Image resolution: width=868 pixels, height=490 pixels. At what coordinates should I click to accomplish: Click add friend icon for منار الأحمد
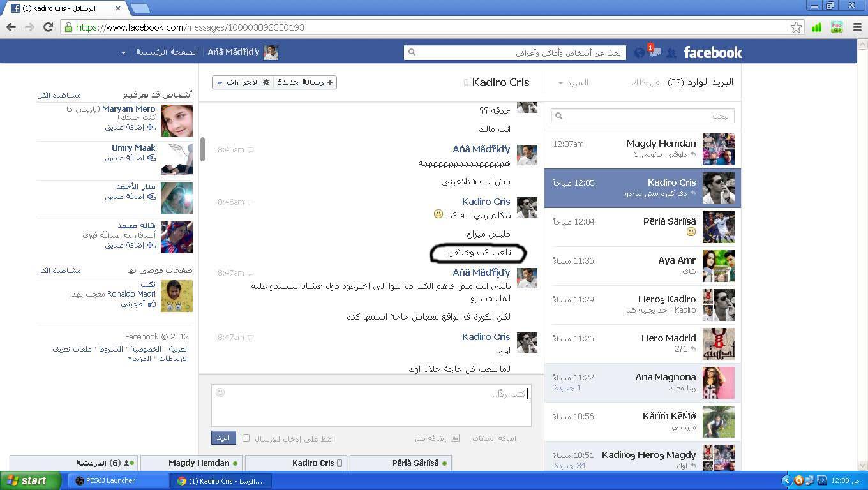pos(152,197)
